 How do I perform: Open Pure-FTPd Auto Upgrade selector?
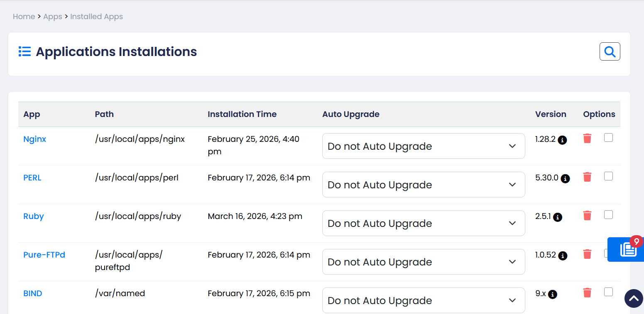423,262
